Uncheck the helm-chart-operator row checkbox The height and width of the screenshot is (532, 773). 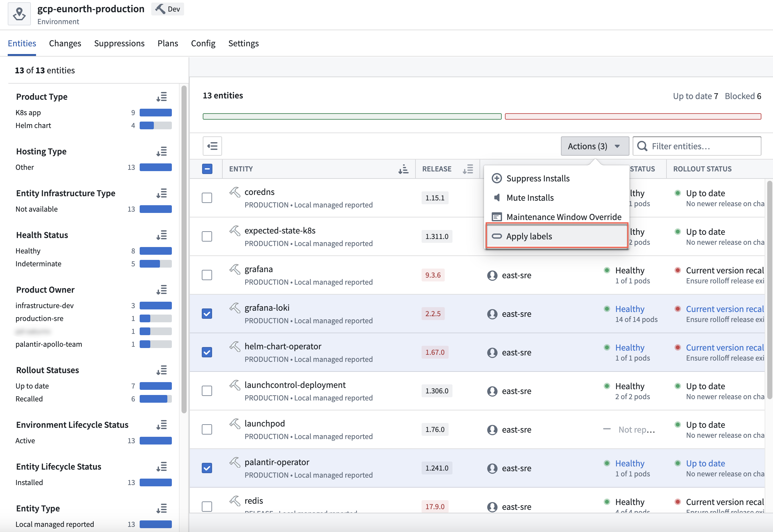tap(207, 352)
